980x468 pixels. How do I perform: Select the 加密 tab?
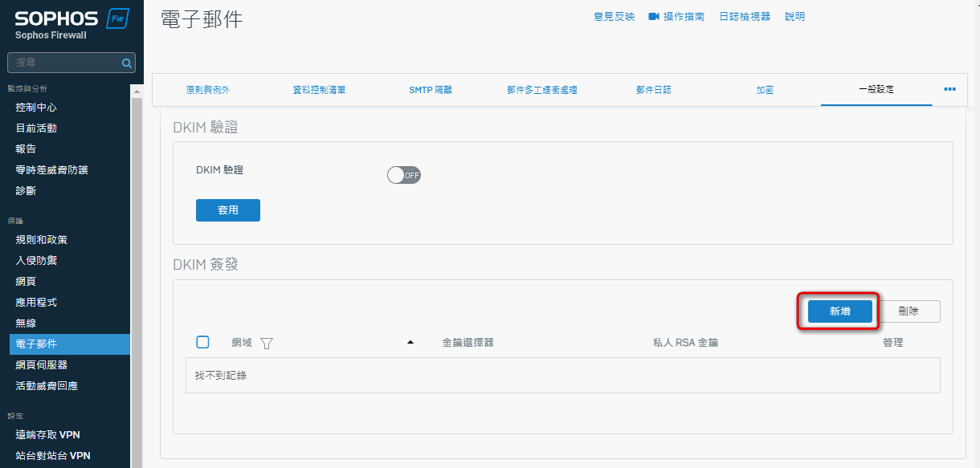point(765,90)
